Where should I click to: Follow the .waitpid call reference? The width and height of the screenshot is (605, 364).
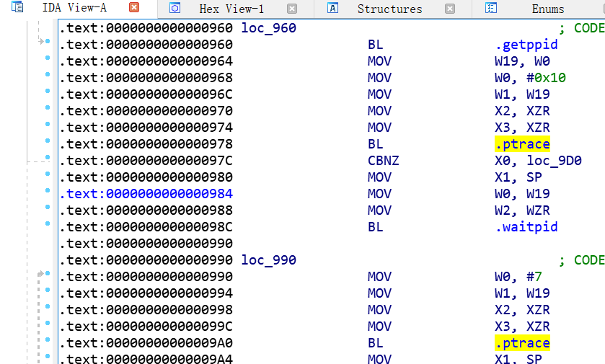526,227
